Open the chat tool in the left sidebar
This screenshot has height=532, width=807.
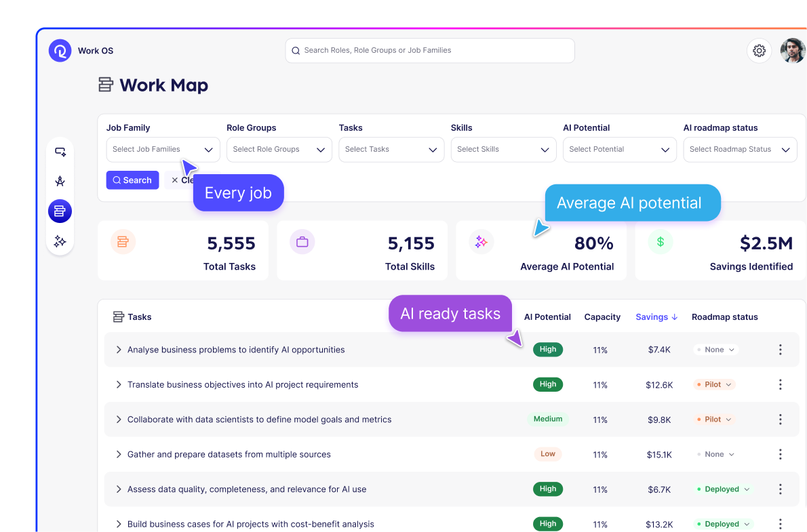[x=60, y=152]
